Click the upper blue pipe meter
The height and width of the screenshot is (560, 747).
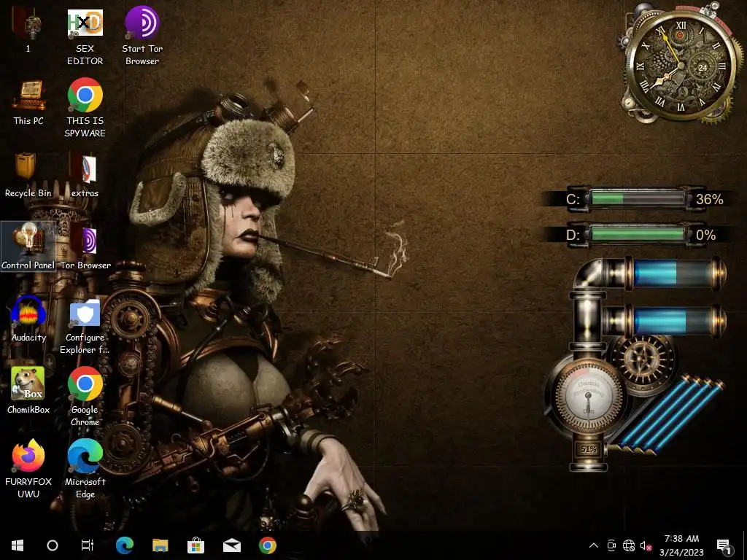click(676, 273)
